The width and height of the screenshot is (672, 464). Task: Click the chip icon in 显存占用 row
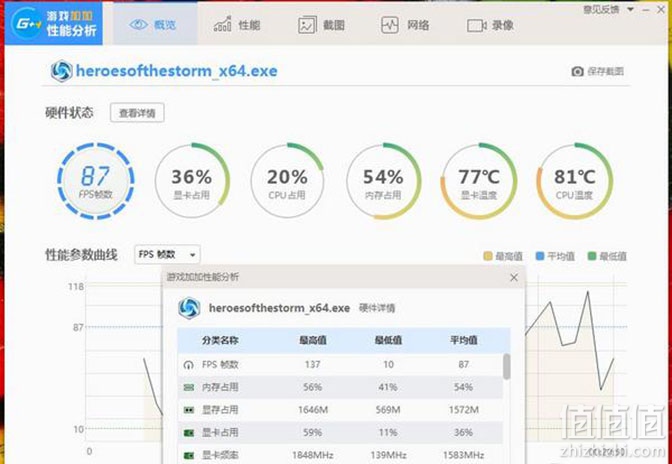coord(189,410)
